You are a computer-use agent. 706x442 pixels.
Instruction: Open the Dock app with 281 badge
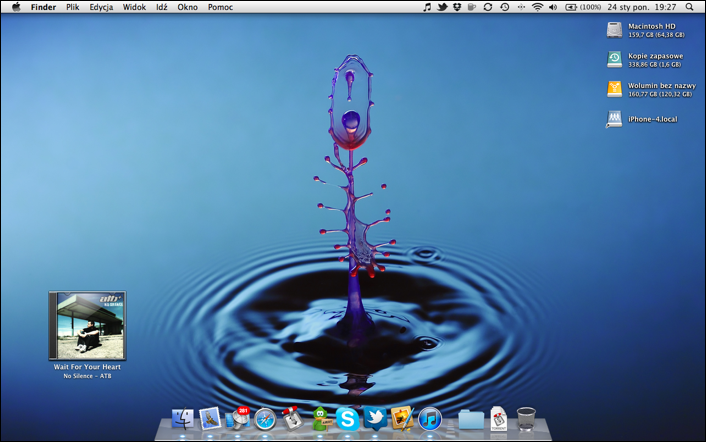(x=238, y=419)
